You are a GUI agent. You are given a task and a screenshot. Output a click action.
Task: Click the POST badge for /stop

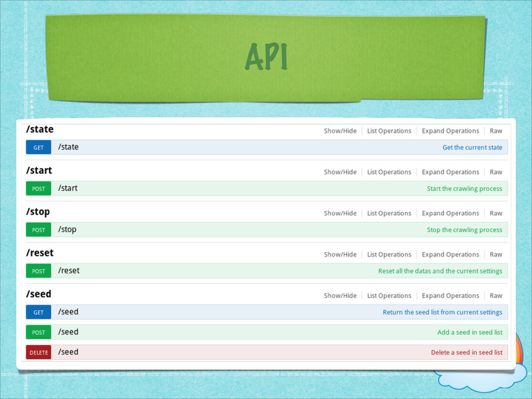click(38, 230)
